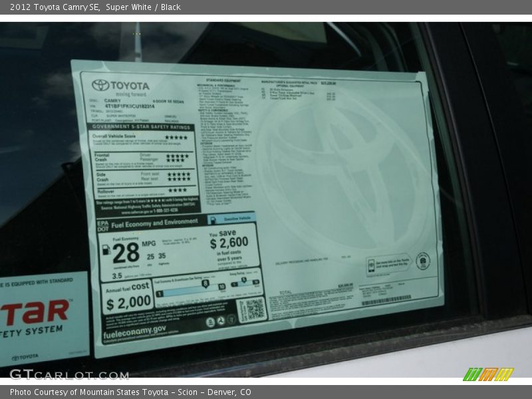Click the smog rating slider marker '5'
Image resolution: width=532 pixels, height=399 pixels.
click(x=243, y=280)
